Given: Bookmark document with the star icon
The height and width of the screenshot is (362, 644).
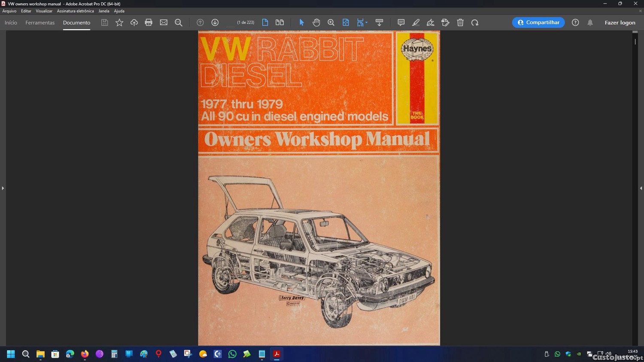Looking at the screenshot, I should (x=119, y=22).
